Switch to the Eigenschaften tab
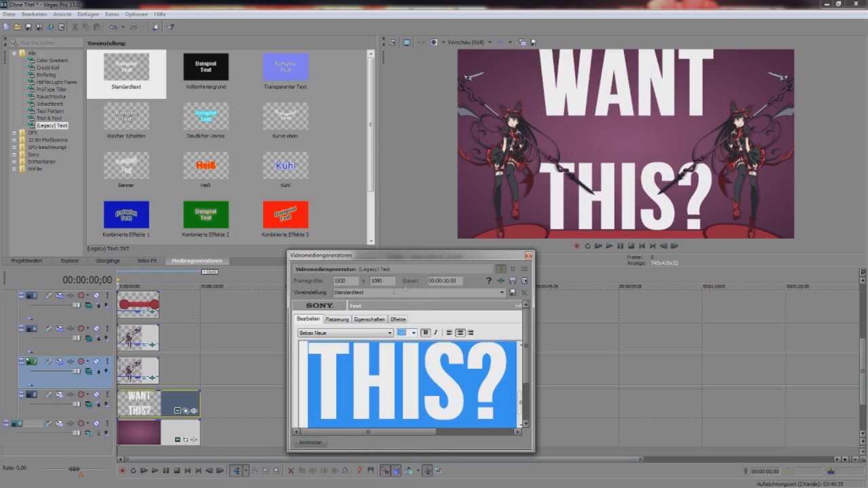 [x=370, y=319]
